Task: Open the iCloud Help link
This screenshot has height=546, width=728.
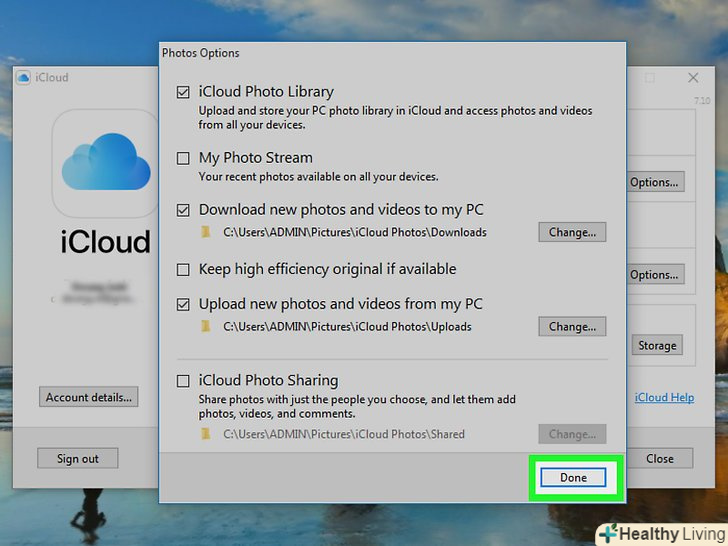Action: click(664, 398)
